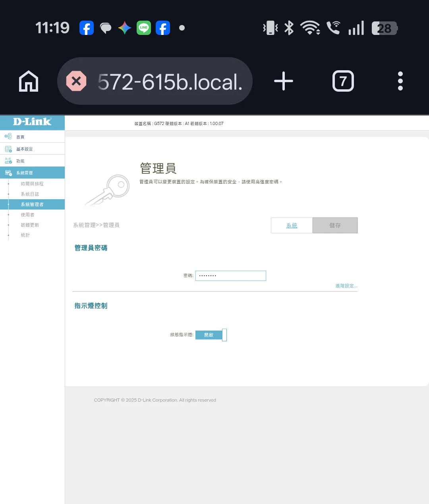Image resolution: width=429 pixels, height=504 pixels.
Task: Click the D-Link logo
Action: [x=32, y=122]
